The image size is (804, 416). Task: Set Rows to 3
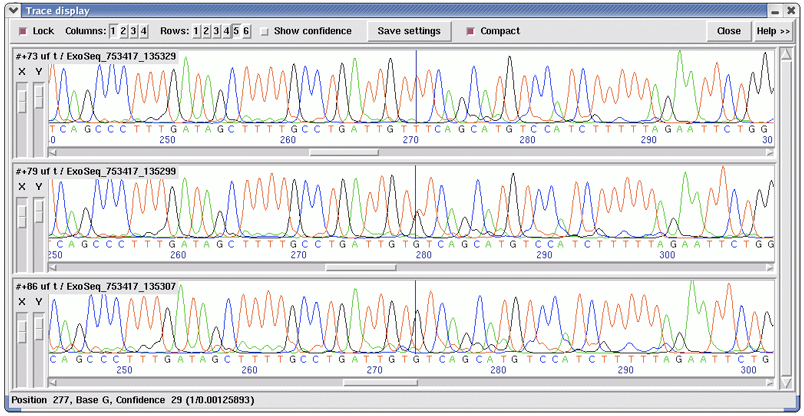[216, 31]
